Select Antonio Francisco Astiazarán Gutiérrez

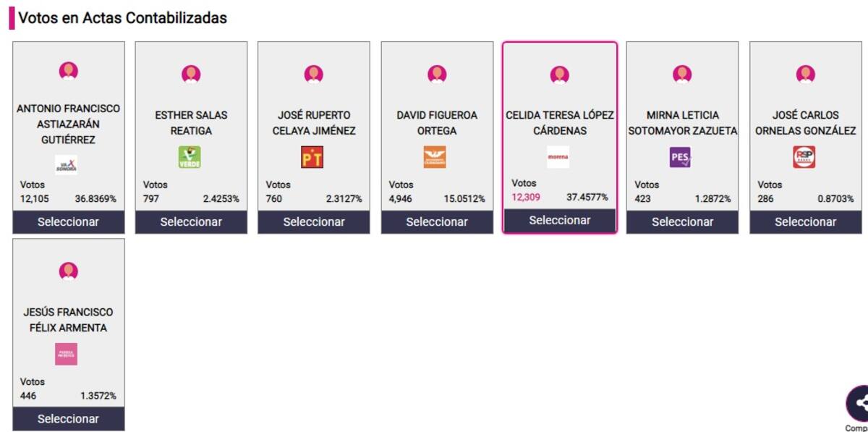point(69,222)
